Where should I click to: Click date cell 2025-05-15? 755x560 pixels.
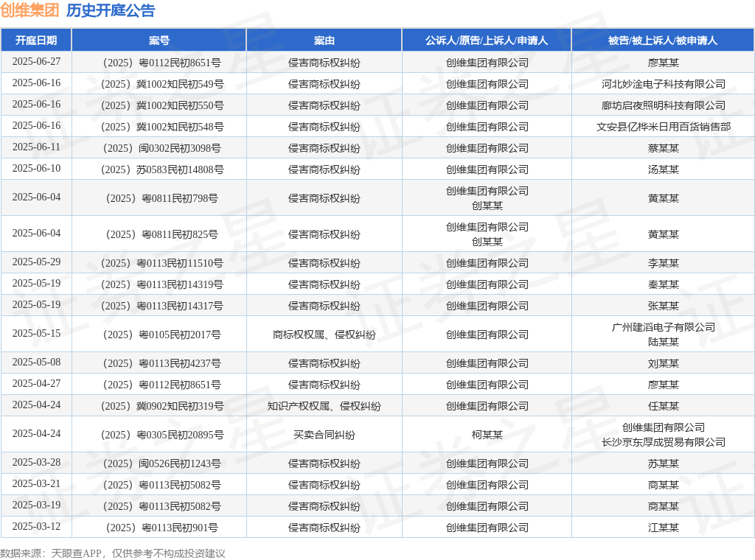coord(36,333)
